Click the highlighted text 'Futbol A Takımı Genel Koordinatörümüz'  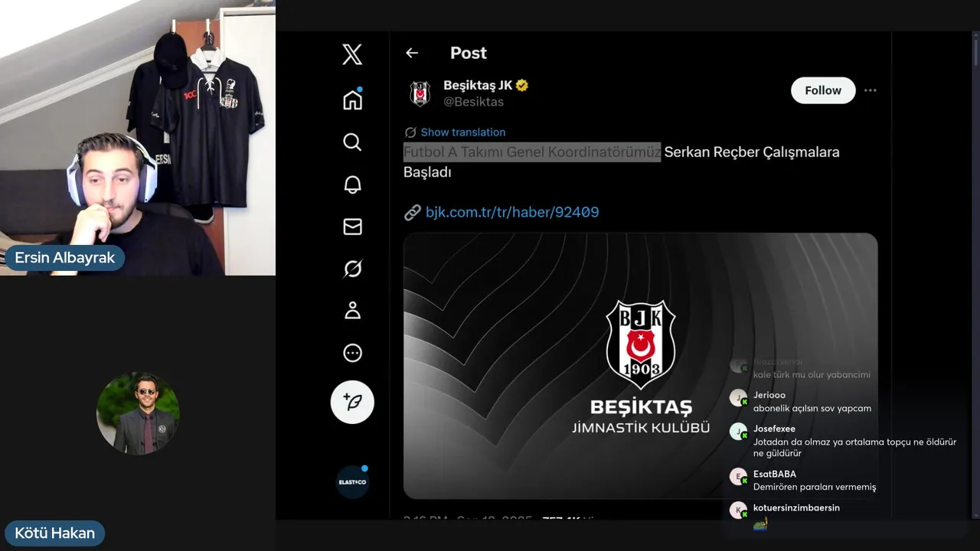pyautogui.click(x=532, y=152)
